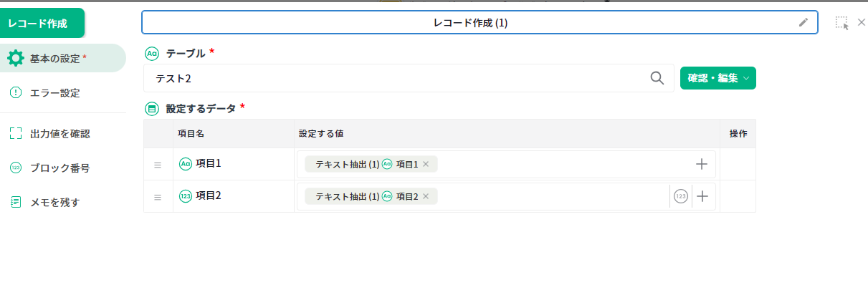Click the search magnifier in table field
The image size is (868, 295).
point(657,78)
